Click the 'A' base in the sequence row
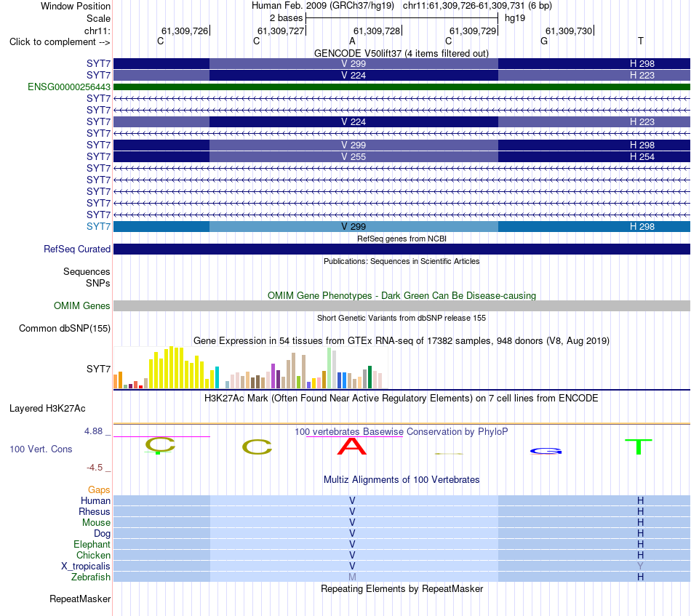691x616 pixels. tap(352, 41)
